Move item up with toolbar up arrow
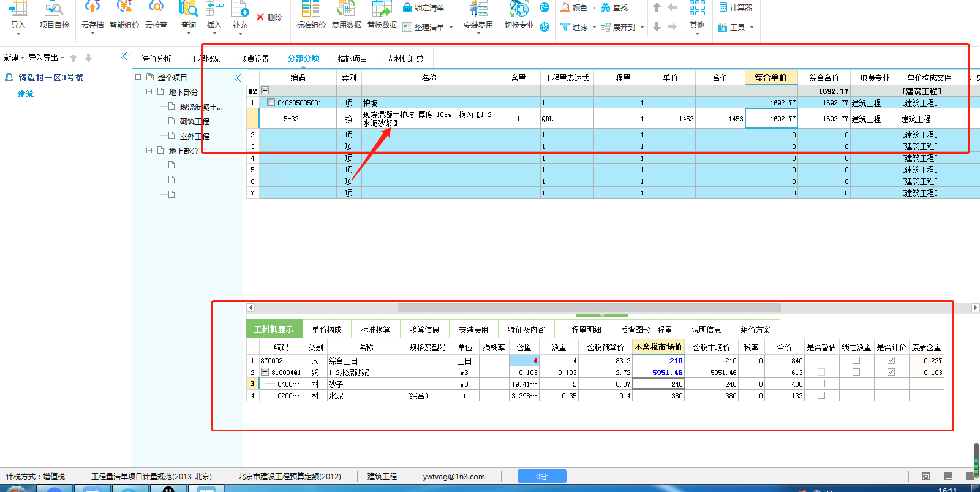 coord(657,7)
